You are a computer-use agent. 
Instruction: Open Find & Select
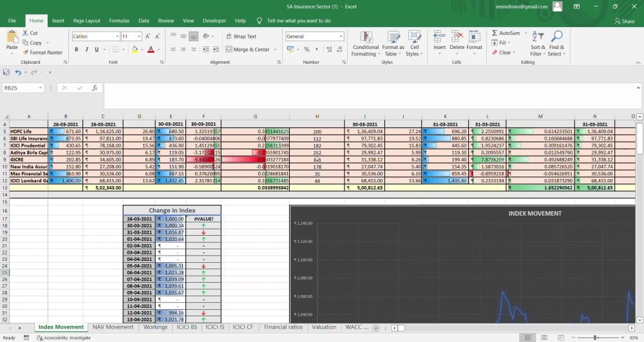pos(556,44)
